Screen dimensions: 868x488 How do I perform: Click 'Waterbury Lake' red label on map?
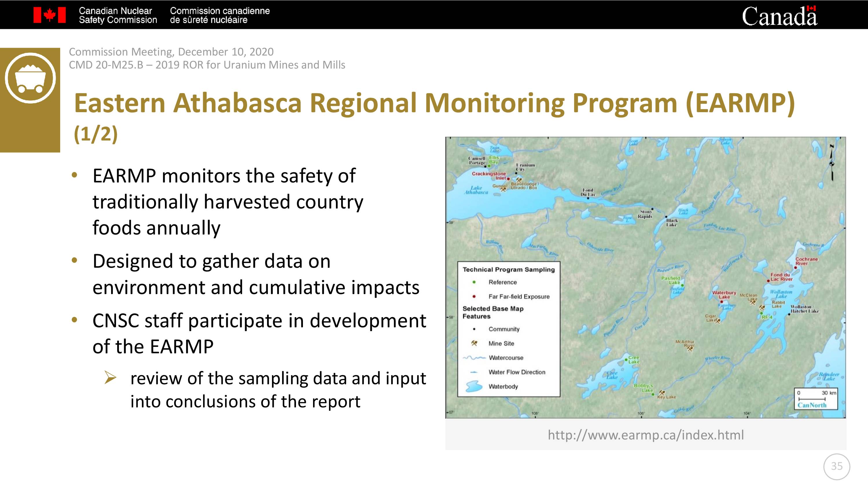point(724,295)
